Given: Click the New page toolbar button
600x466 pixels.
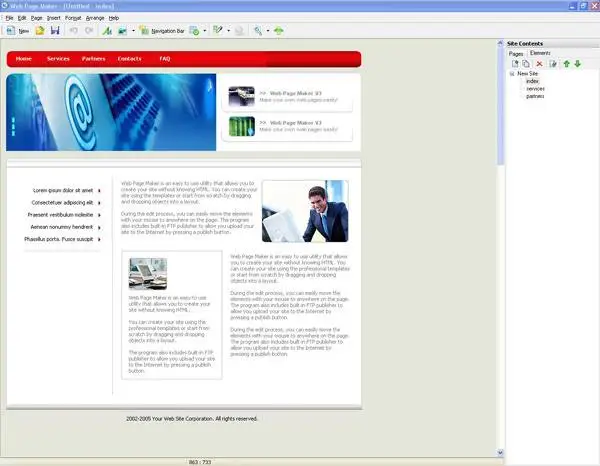Looking at the screenshot, I should click(x=18, y=31).
